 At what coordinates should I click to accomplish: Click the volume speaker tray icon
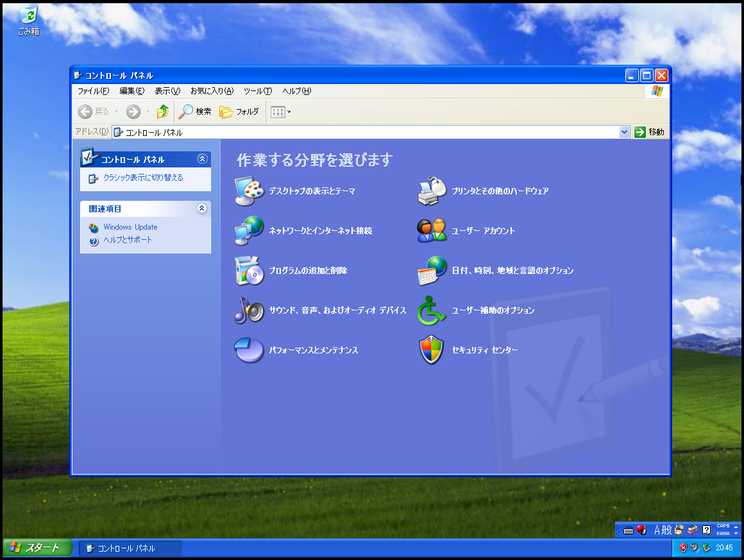pyautogui.click(x=695, y=548)
